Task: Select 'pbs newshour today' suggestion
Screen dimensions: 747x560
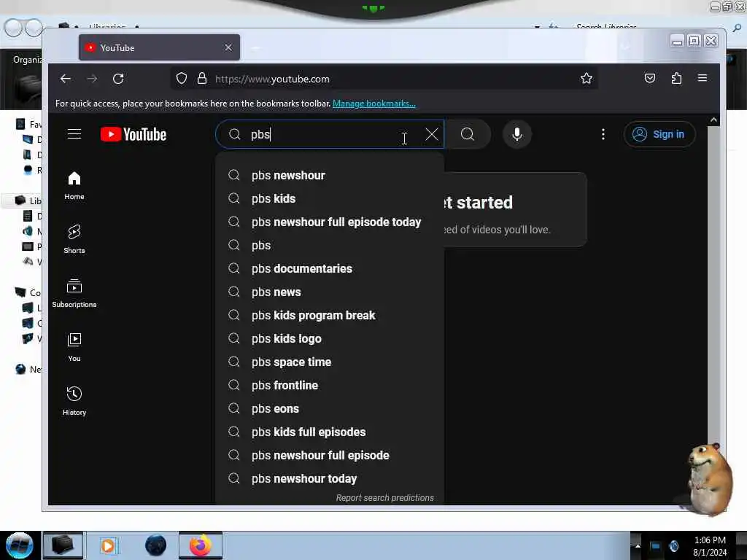Action: 330,478
